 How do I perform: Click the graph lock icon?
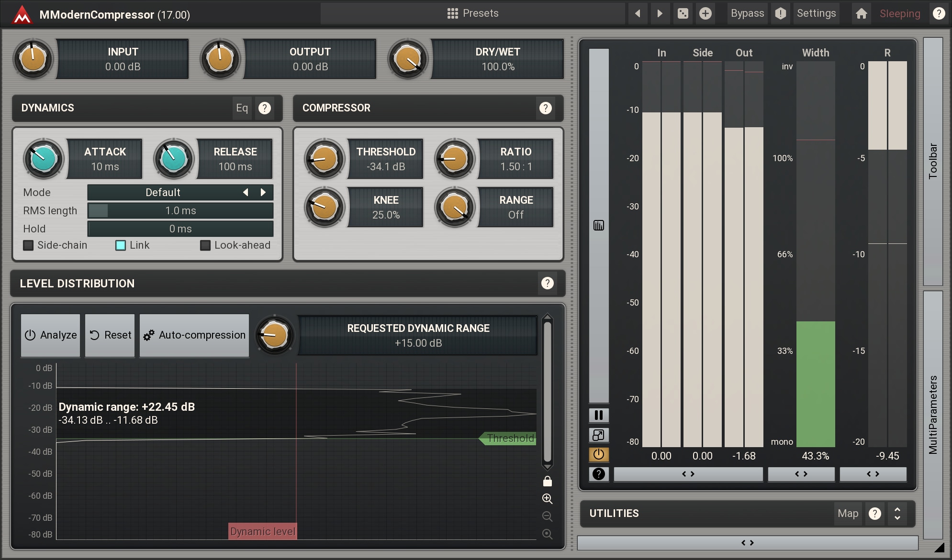[x=547, y=481]
